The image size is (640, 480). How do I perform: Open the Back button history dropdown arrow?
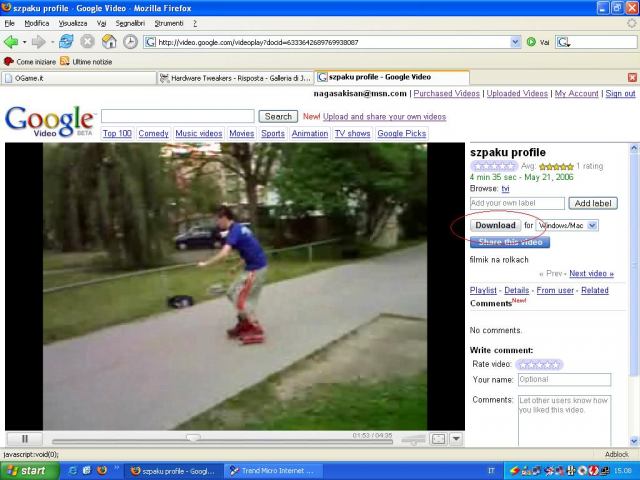pyautogui.click(x=24, y=42)
